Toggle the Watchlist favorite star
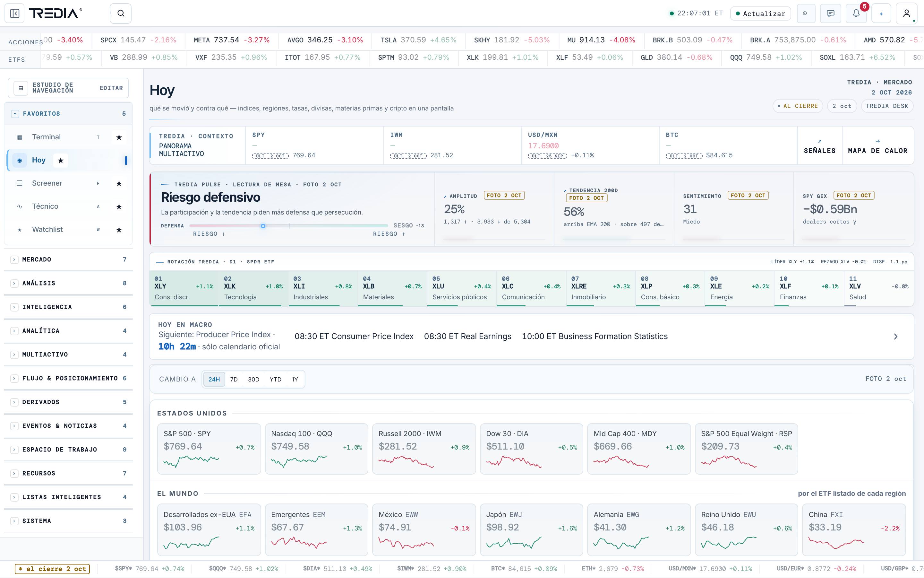Image resolution: width=924 pixels, height=578 pixels. coord(119,230)
